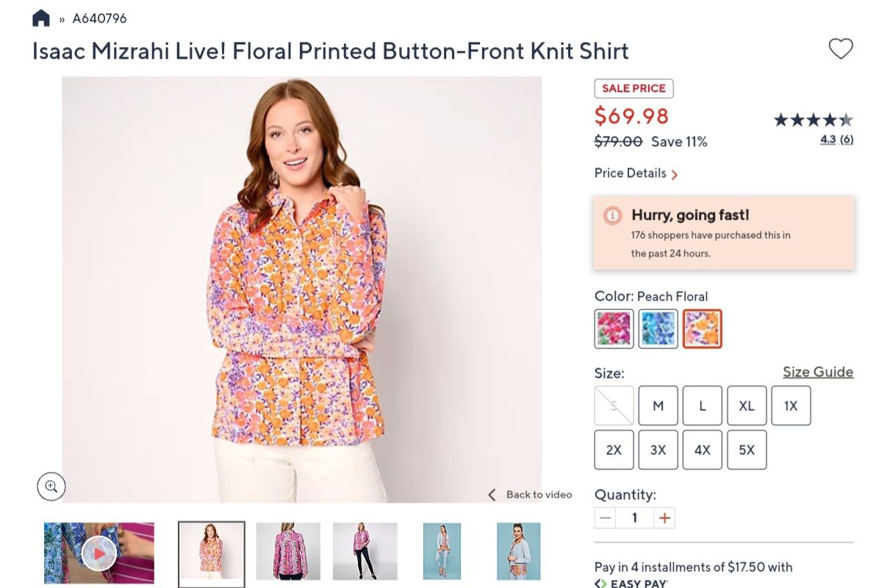View the pink shirt back-view thumbnail
This screenshot has width=873, height=588.
[x=288, y=551]
